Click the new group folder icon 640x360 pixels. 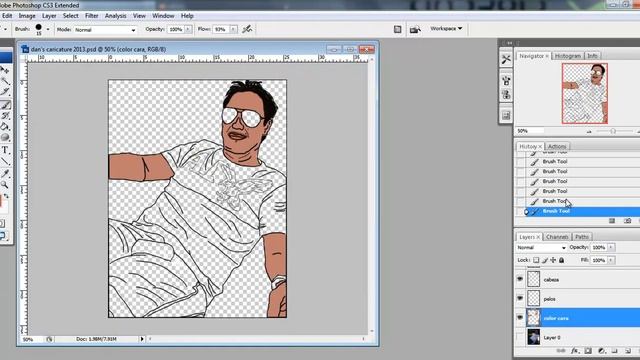coord(615,351)
